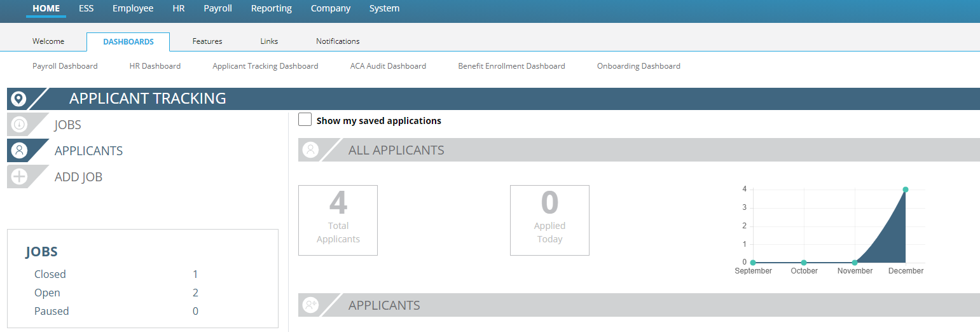
Task: Click the Applicants section header icon
Action: 310,305
